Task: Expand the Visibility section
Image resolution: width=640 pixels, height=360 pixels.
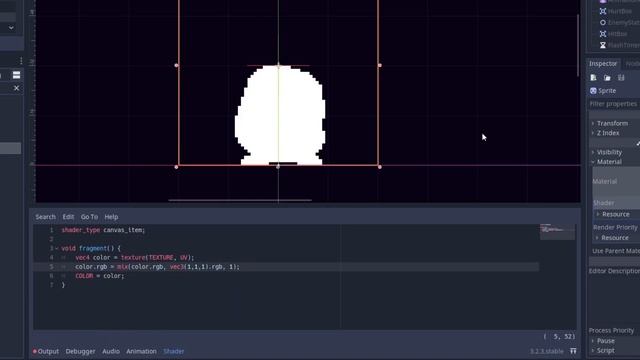Action: click(x=609, y=152)
